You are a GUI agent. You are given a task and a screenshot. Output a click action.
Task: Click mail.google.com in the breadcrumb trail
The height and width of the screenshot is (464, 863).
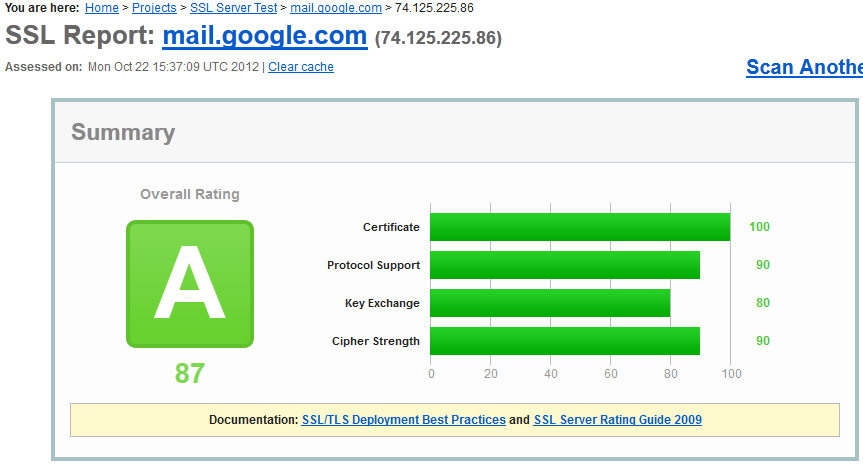(x=336, y=8)
